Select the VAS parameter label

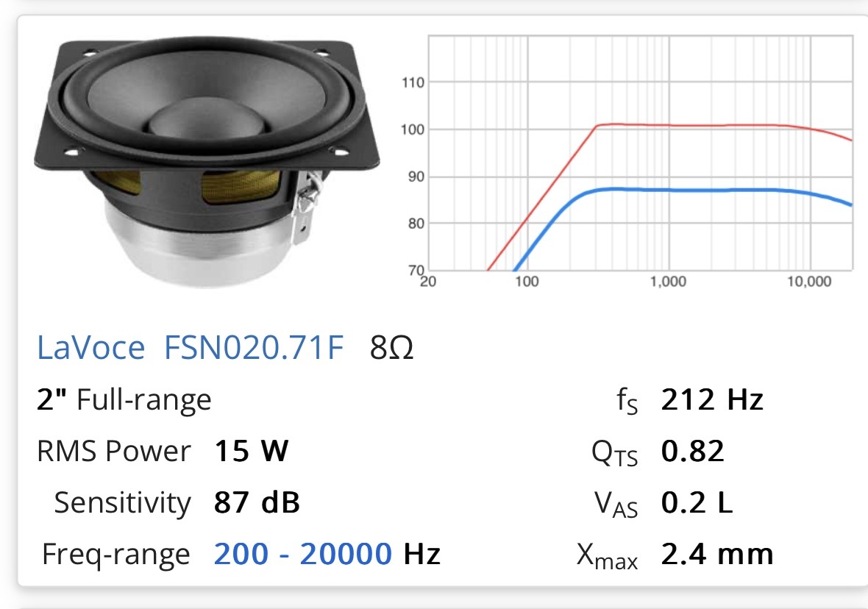click(x=616, y=504)
